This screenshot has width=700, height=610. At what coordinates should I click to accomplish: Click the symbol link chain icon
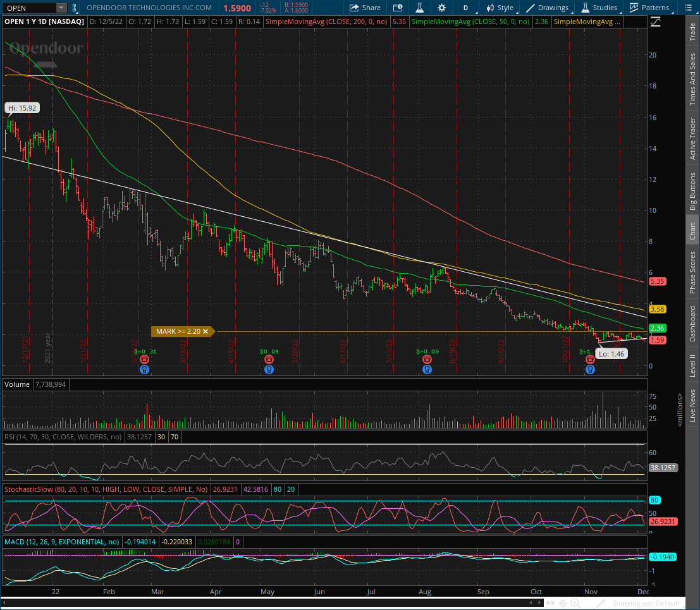74,8
